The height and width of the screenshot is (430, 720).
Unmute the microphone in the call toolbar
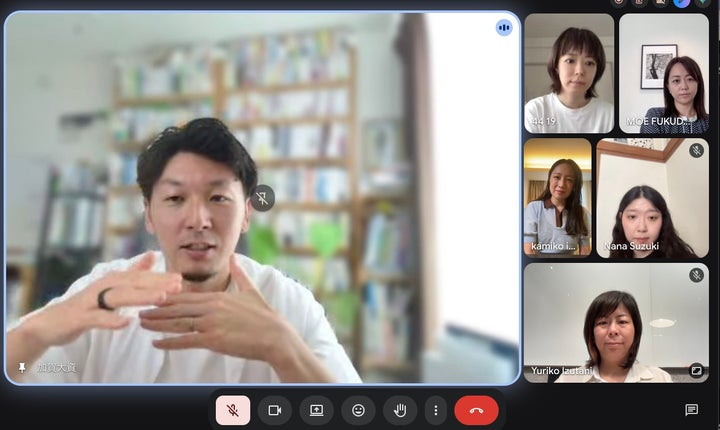[233, 410]
